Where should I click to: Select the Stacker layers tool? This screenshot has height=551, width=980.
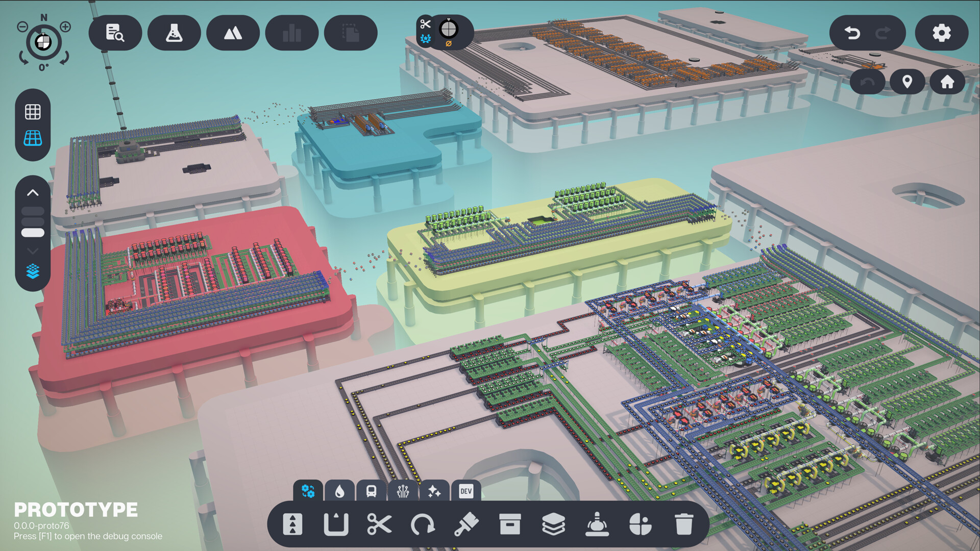553,524
